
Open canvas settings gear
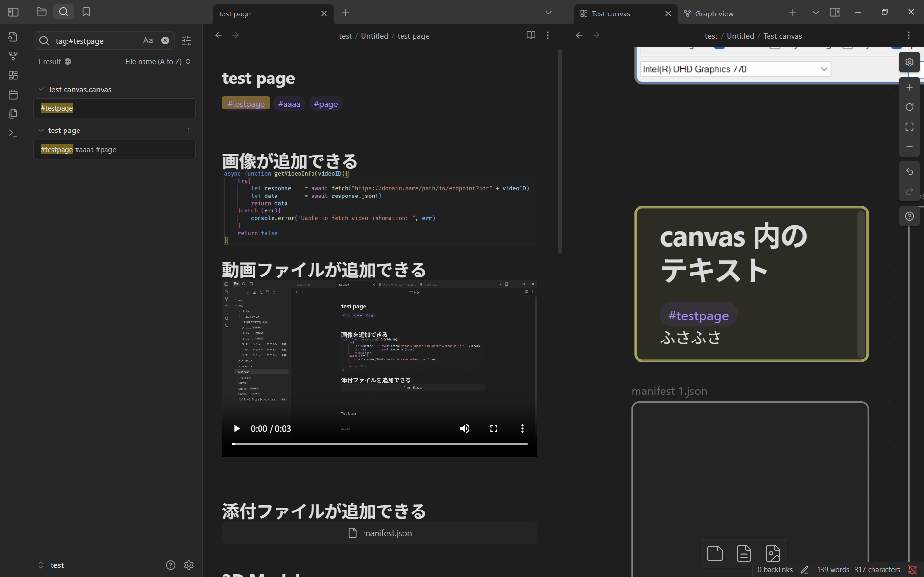(910, 62)
